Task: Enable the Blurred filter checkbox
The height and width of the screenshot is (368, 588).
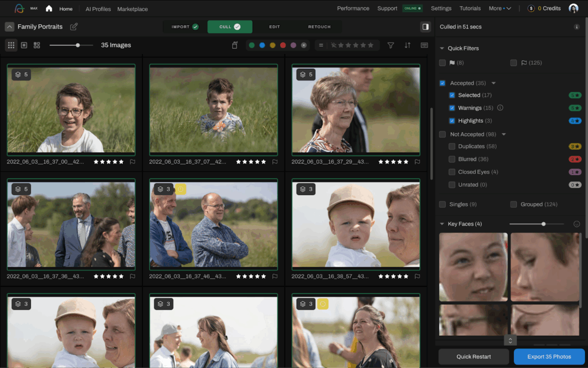Action: coord(452,159)
